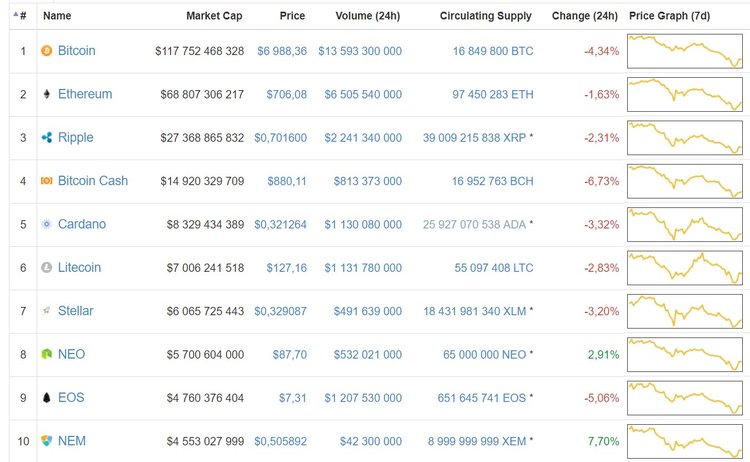Click the NEO green logo icon

point(46,354)
